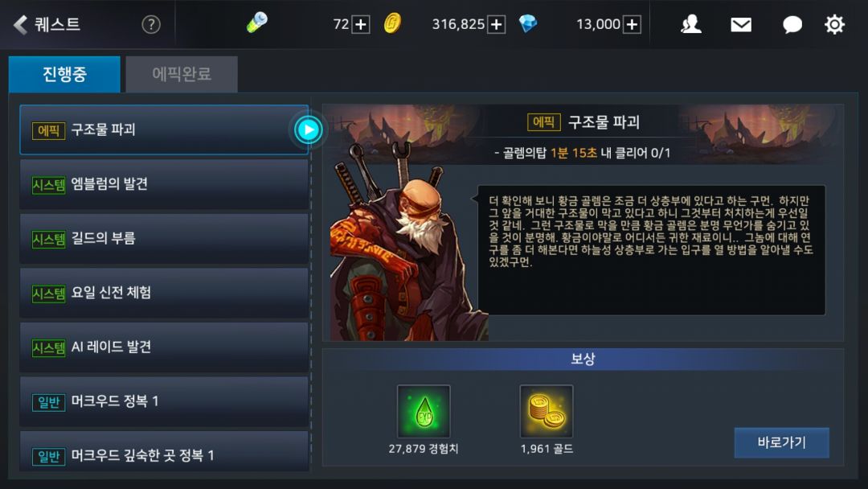Click the 바로가기 button

pos(782,442)
